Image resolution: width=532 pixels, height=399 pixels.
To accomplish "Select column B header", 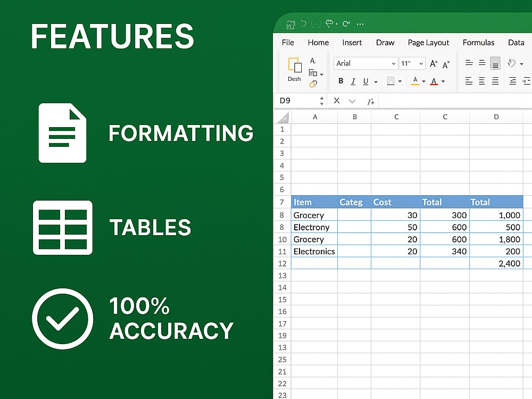I will [x=354, y=117].
